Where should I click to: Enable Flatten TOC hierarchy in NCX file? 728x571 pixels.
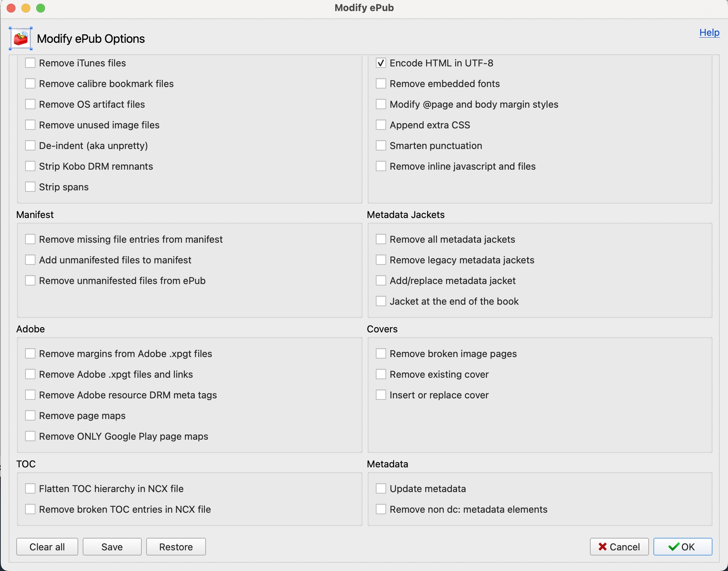pyautogui.click(x=30, y=488)
